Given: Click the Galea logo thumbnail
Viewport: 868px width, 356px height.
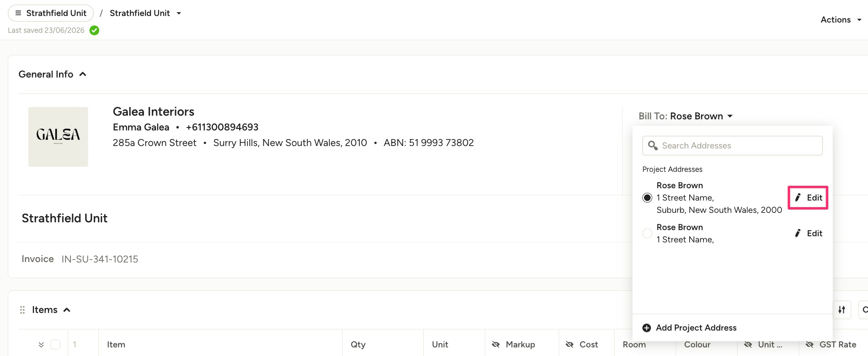Looking at the screenshot, I should 58,137.
